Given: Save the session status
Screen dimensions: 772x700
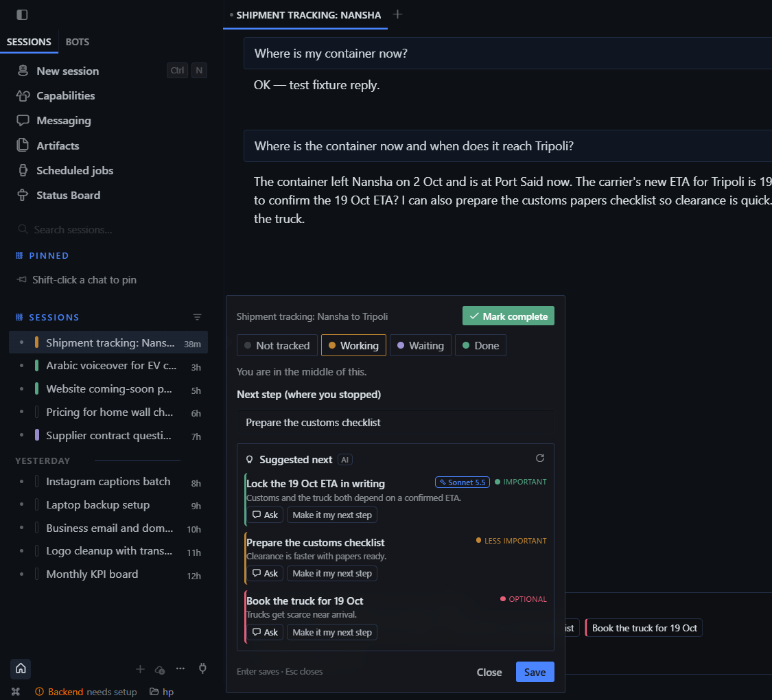Looking at the screenshot, I should 535,673.
